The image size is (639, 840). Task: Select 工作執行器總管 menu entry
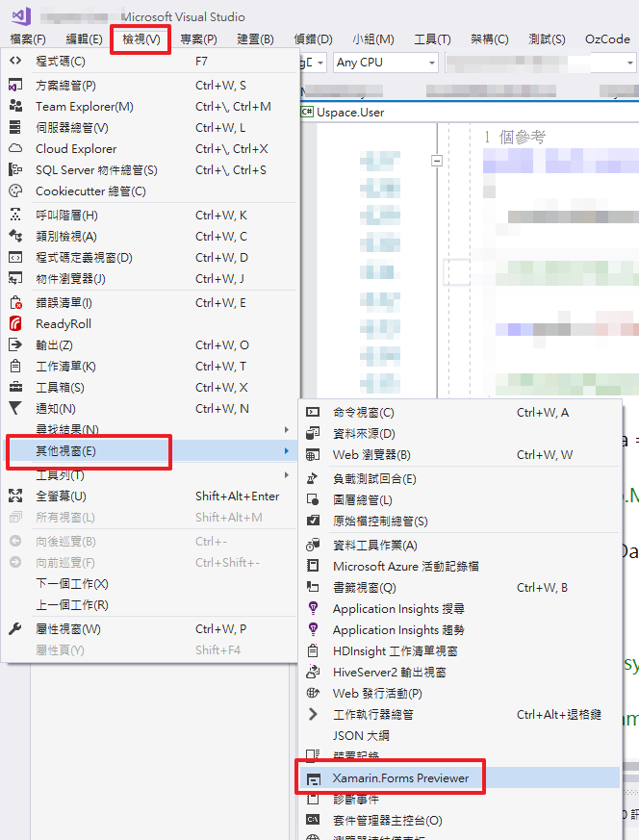pyautogui.click(x=460, y=714)
